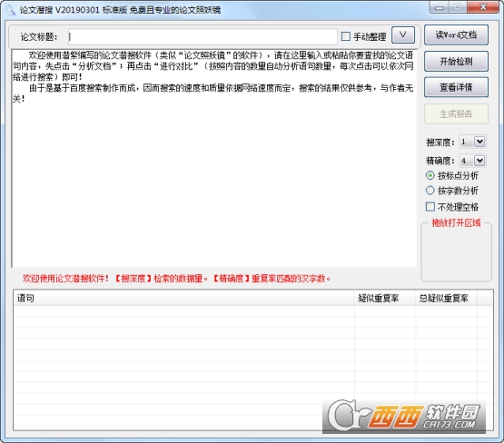Click the 搜深度 value box showing 1
504x443 pixels.
[467, 142]
